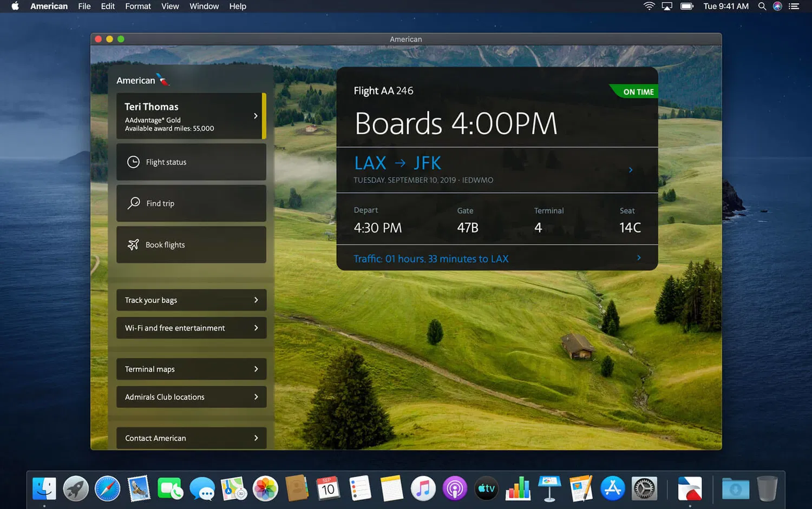Open the File menu
The width and height of the screenshot is (812, 509).
click(x=84, y=6)
